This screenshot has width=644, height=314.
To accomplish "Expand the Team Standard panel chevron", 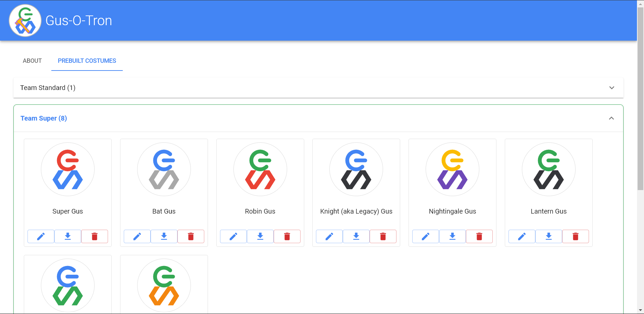I will click(612, 88).
